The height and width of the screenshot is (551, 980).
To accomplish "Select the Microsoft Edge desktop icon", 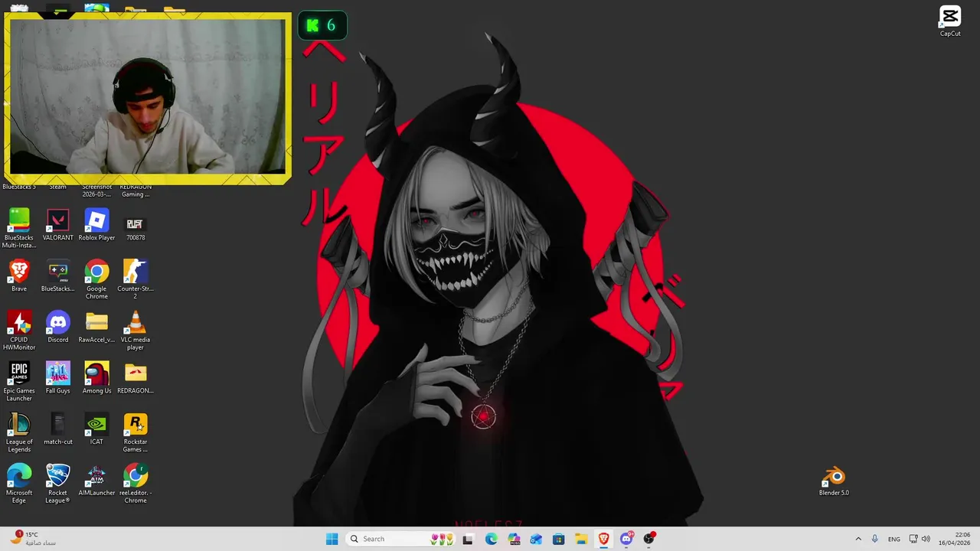I will 19,484.
